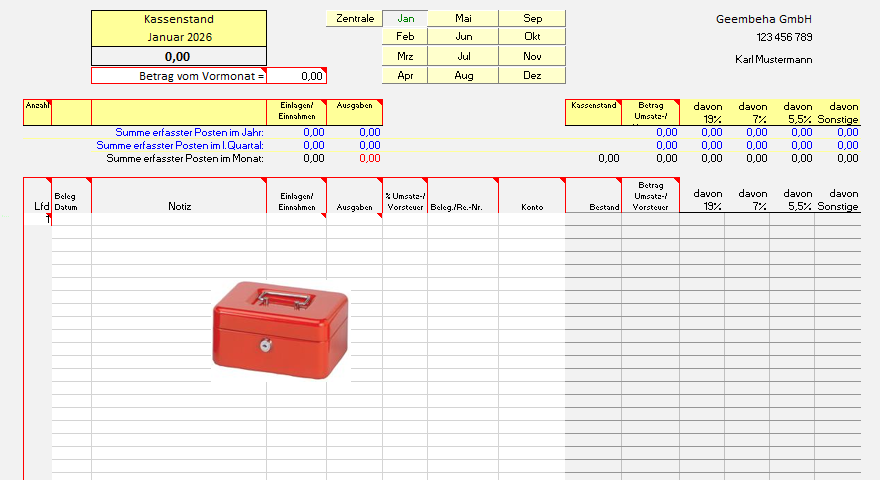Click the Betrag vom Vormonat value field
The image size is (880, 480).
[x=297, y=76]
